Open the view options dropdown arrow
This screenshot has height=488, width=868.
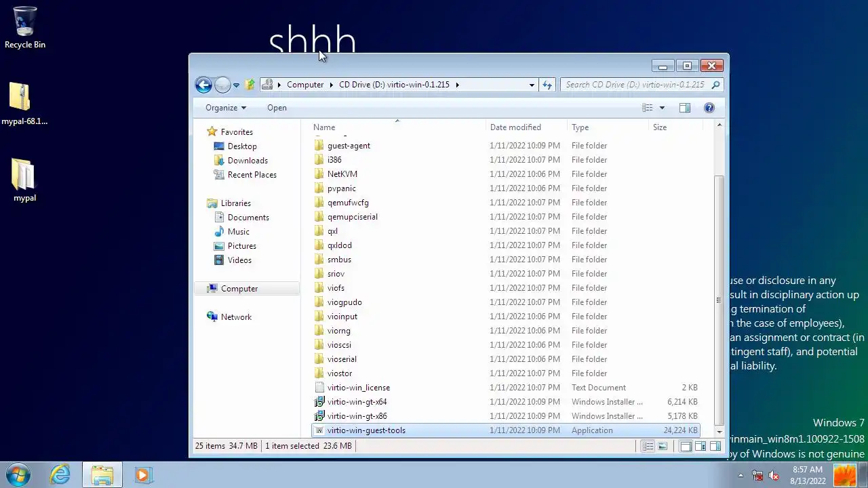pyautogui.click(x=662, y=108)
